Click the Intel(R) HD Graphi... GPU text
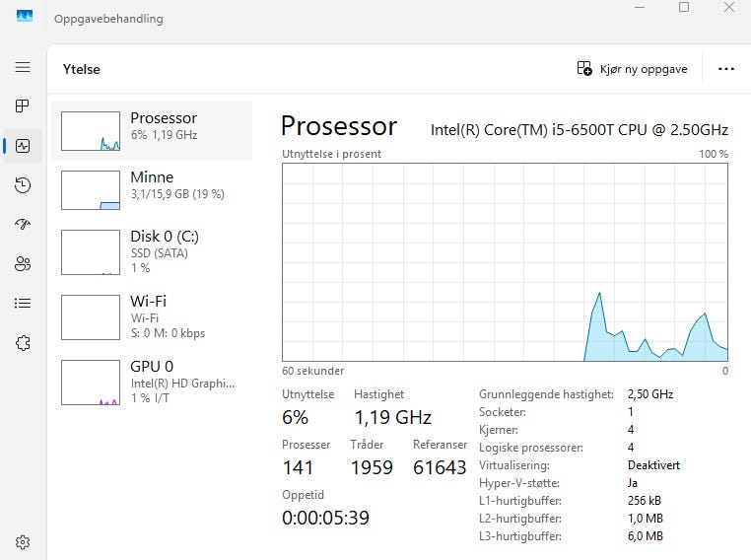This screenshot has width=751, height=560. (x=182, y=384)
